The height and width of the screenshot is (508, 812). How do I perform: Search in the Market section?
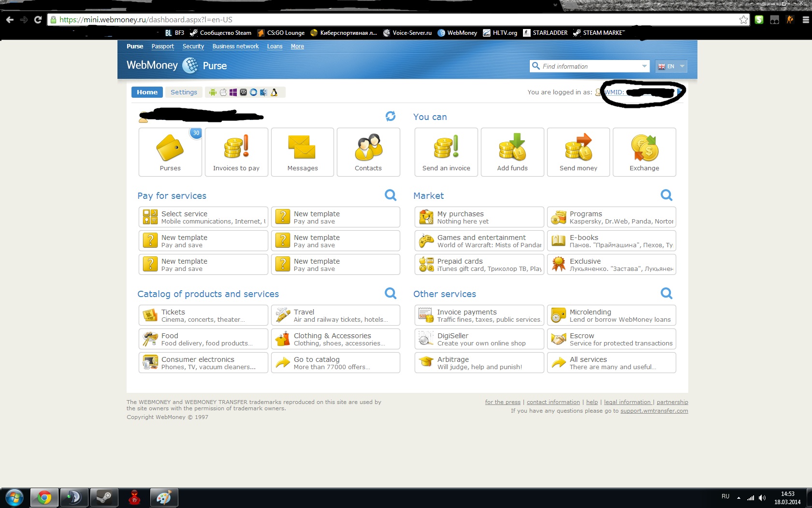(667, 195)
